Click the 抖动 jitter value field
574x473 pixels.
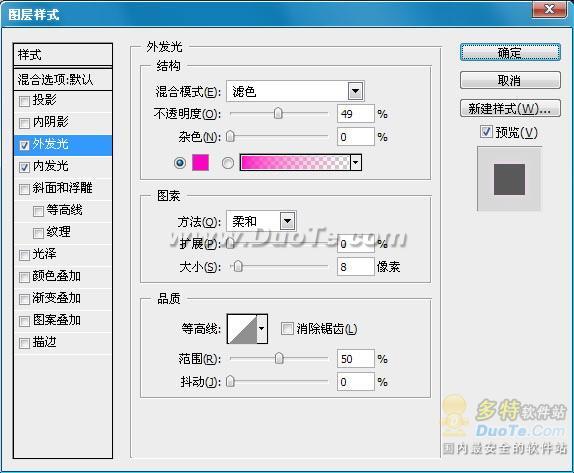click(356, 382)
